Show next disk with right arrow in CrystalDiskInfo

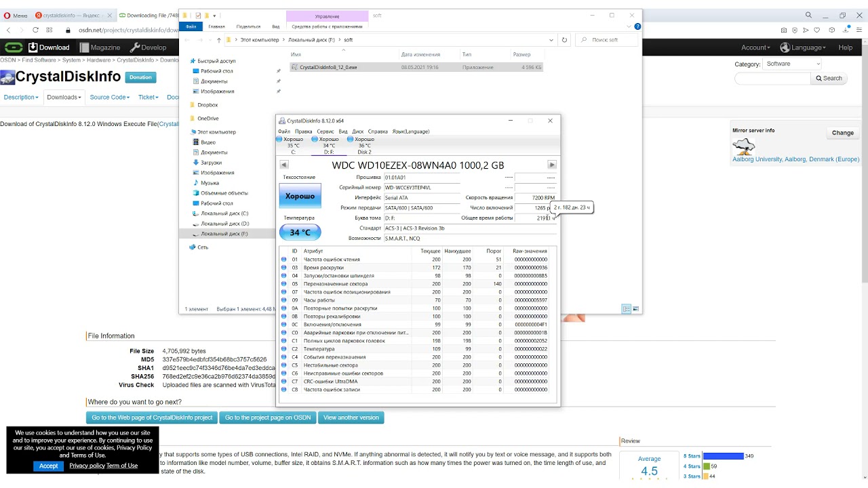point(552,165)
